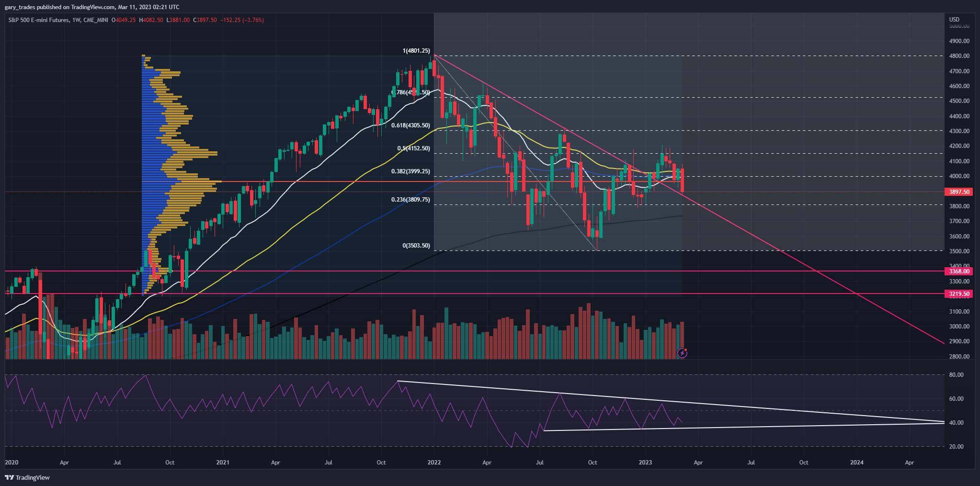This screenshot has height=486, width=980.
Task: Click the Fibonacci label 0.5(4152.50)
Action: point(414,148)
